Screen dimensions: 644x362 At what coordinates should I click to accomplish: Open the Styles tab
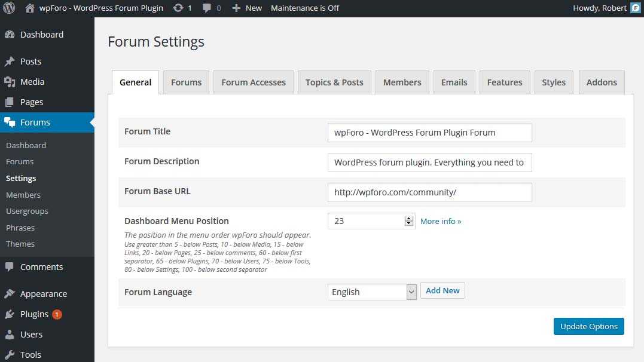tap(554, 82)
